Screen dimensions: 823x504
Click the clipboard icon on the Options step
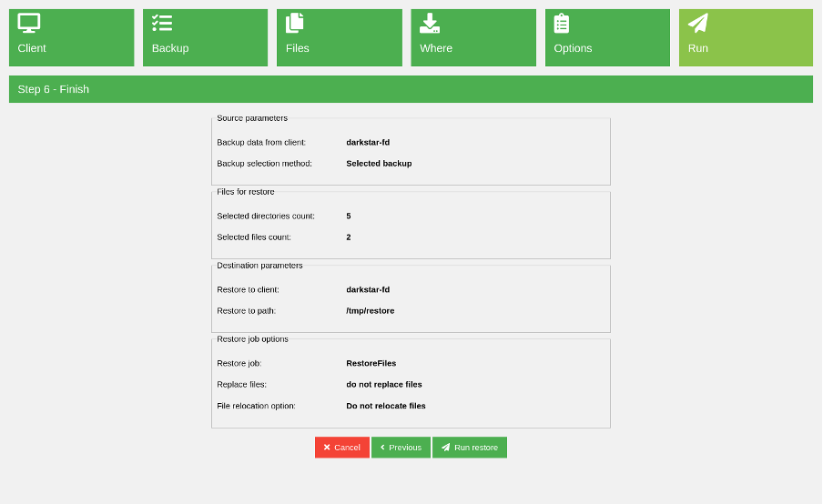click(x=562, y=24)
